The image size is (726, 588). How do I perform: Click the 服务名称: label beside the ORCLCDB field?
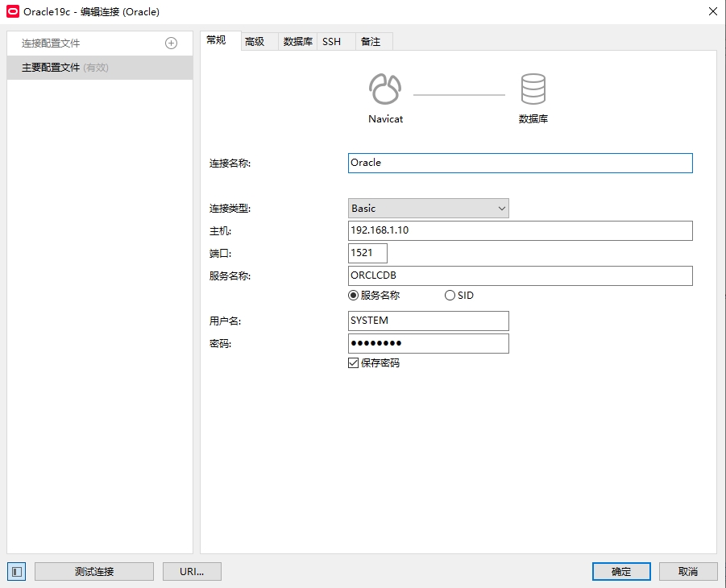230,276
